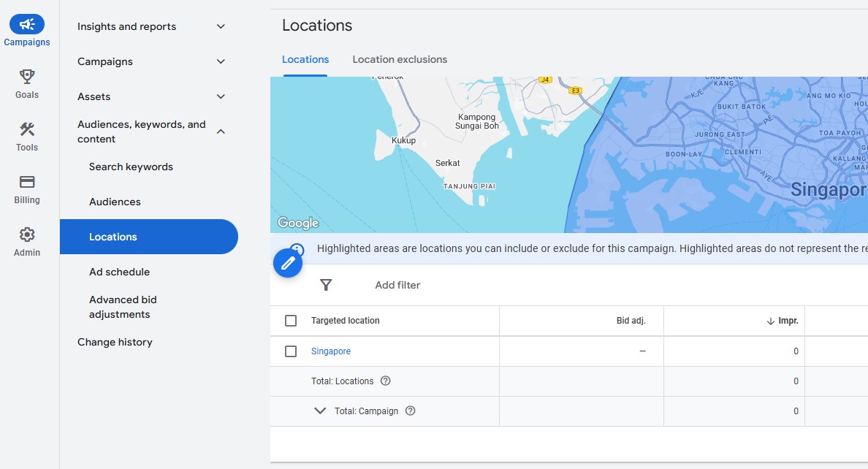Open the Singapore location link
The width and height of the screenshot is (868, 469).
(x=330, y=351)
